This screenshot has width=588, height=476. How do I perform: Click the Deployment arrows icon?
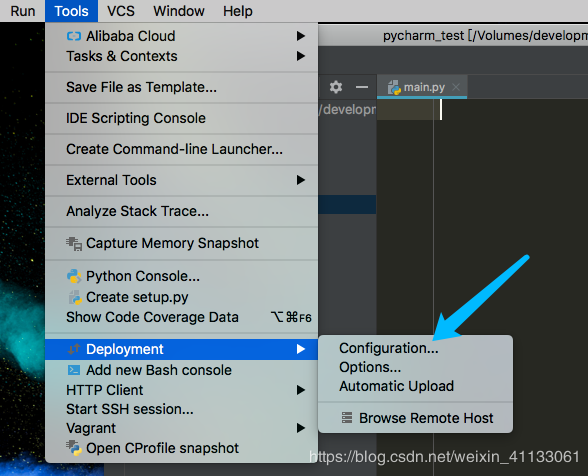74,349
